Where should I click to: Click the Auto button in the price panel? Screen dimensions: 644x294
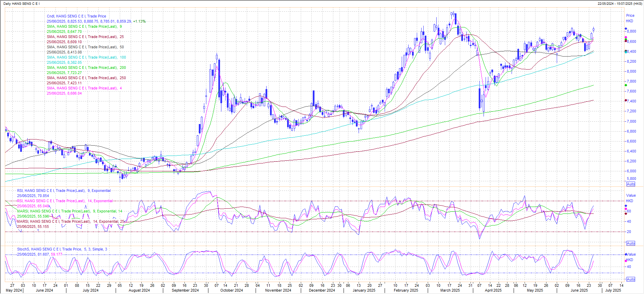[x=631, y=184]
